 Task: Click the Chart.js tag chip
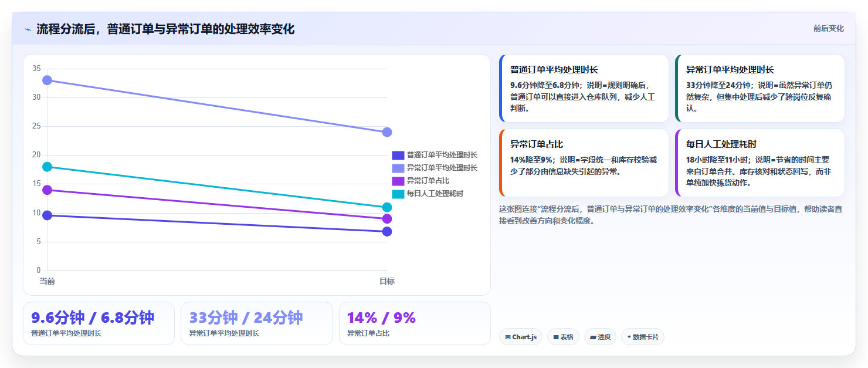coord(521,337)
